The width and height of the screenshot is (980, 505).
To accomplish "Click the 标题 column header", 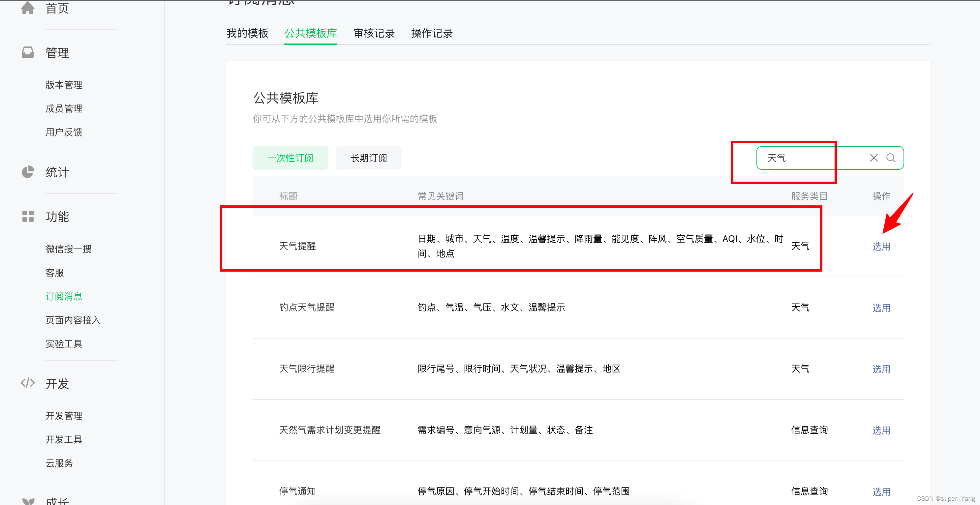I will tap(289, 196).
